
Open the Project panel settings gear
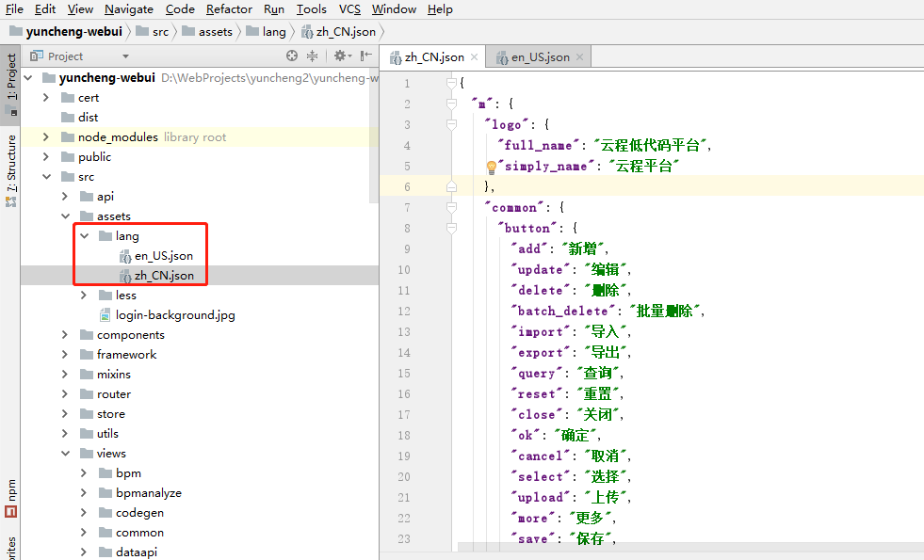tap(342, 56)
